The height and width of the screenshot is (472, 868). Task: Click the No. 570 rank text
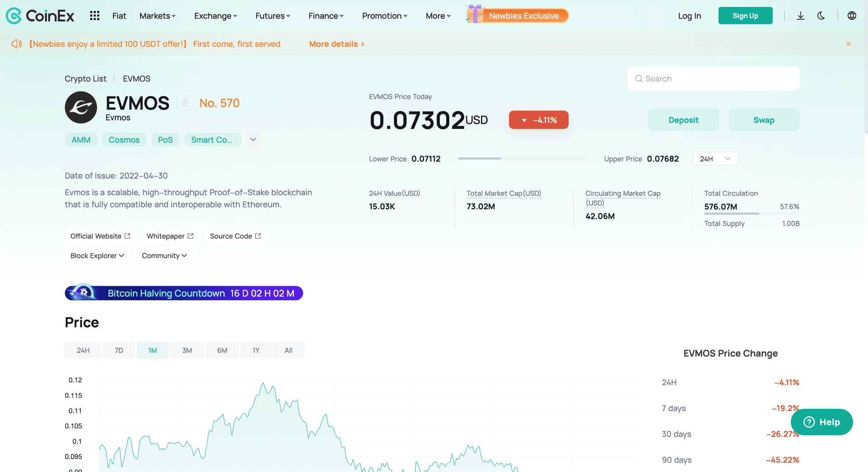(x=220, y=103)
